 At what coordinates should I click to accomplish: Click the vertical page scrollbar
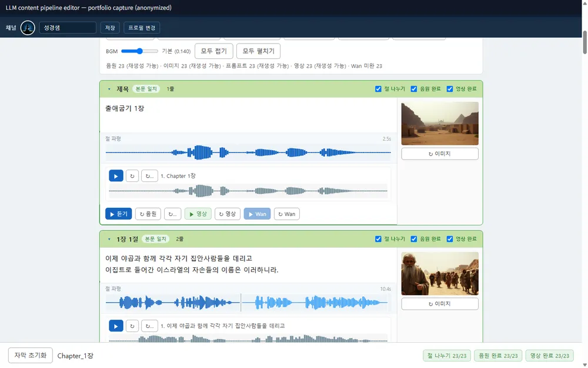584,42
